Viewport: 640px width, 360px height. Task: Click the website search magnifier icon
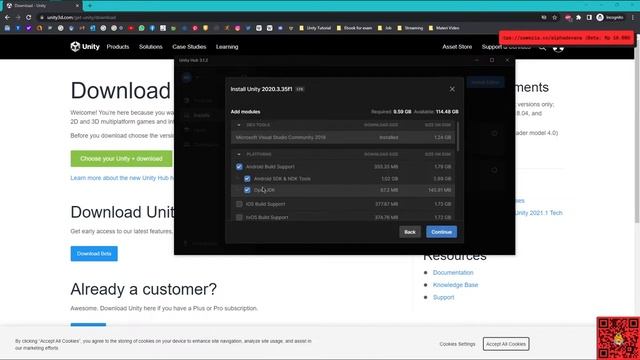click(542, 48)
